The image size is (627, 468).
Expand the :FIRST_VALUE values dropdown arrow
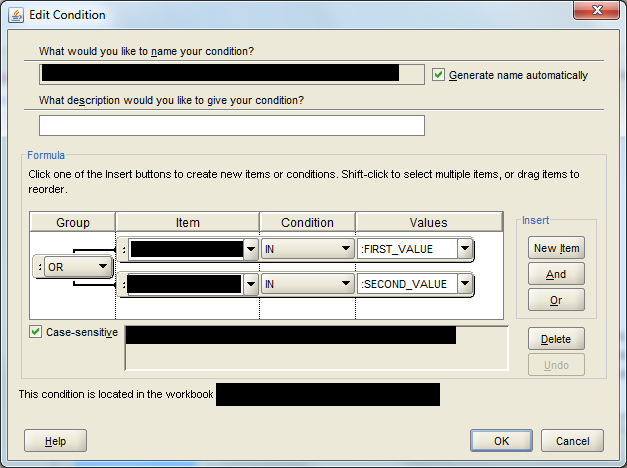click(465, 249)
